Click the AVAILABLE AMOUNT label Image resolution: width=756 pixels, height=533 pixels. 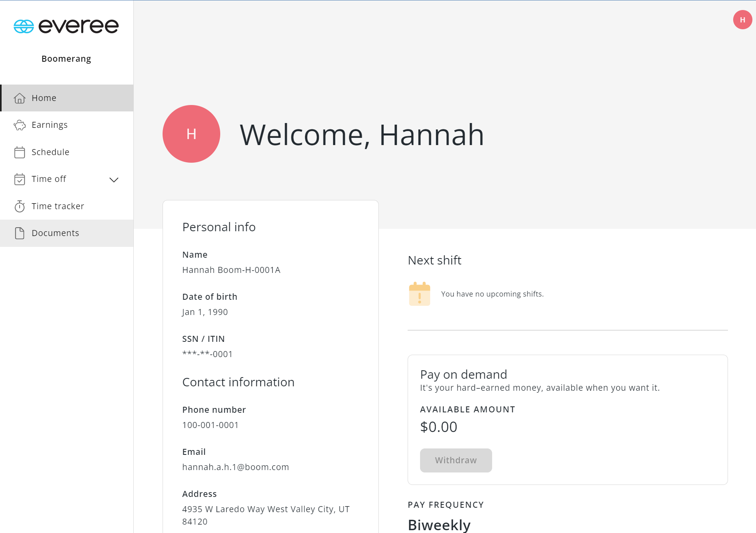click(x=468, y=410)
